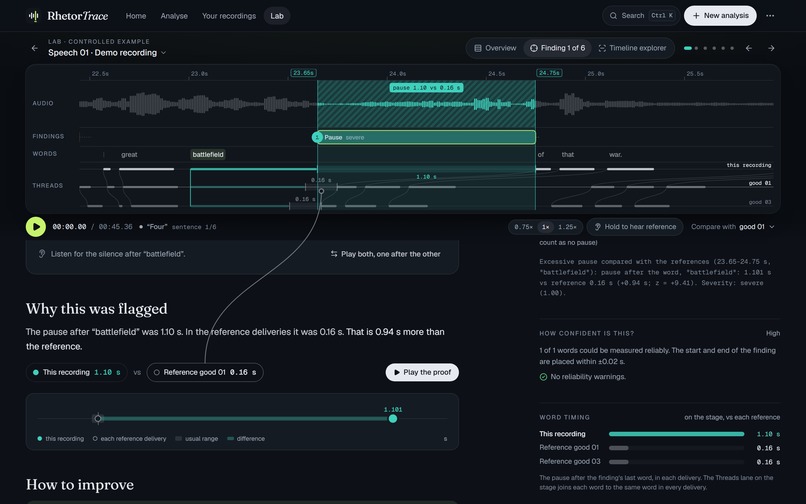This screenshot has width=806, height=504.
Task: Click the 23.65s timeline marker
Action: (303, 73)
